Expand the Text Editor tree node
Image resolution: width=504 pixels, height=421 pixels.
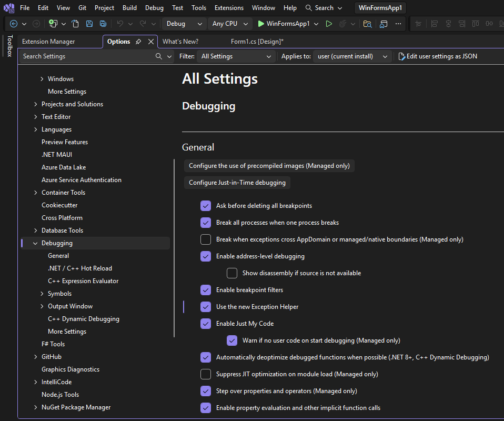[36, 117]
